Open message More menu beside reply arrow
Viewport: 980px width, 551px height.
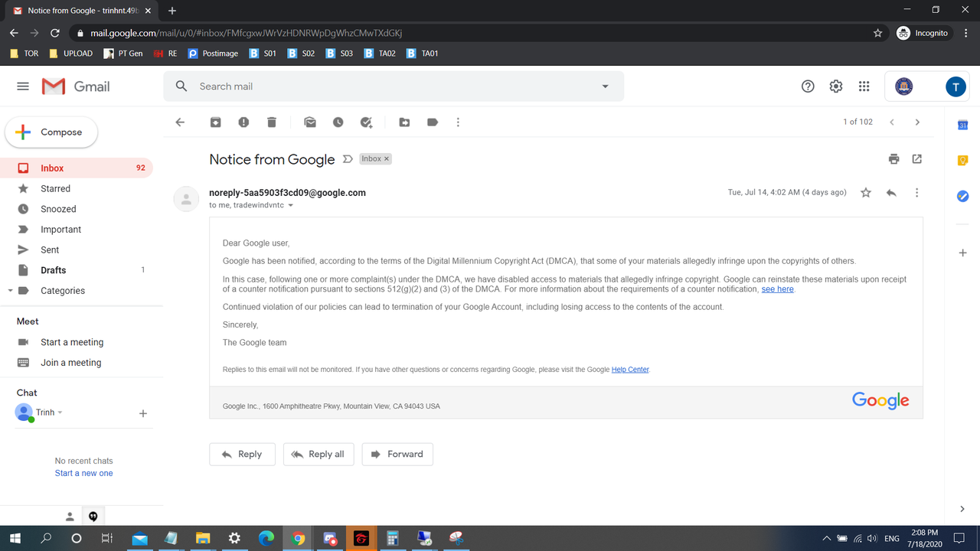click(x=916, y=193)
